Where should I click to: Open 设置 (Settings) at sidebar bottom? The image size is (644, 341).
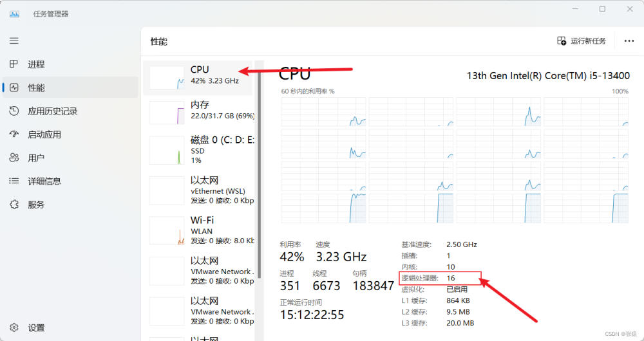pos(70,327)
